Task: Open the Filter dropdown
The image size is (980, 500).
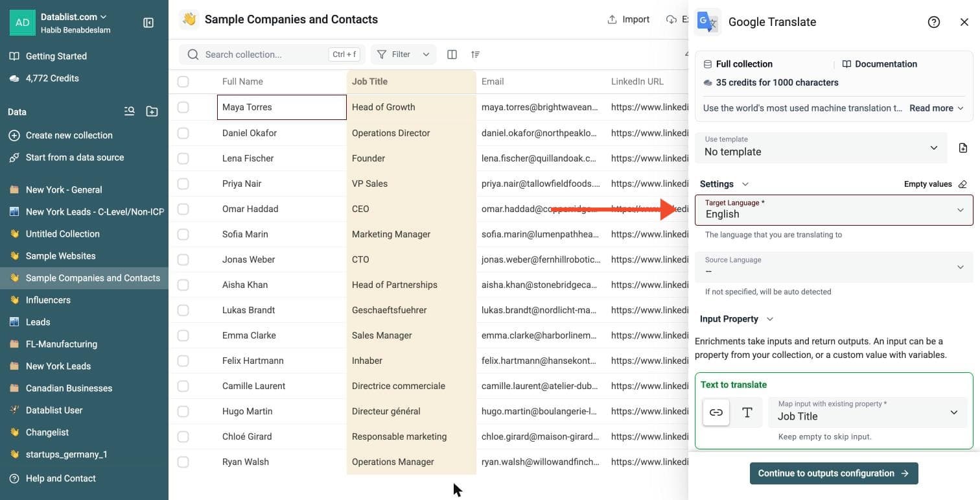Action: [403, 54]
